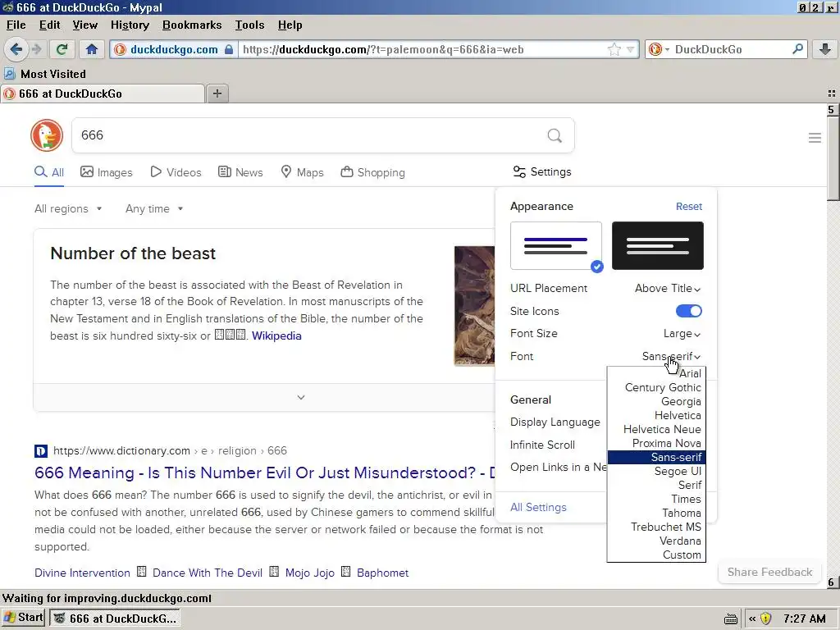This screenshot has width=840, height=630.
Task: Click the Settings button
Action: 542,172
